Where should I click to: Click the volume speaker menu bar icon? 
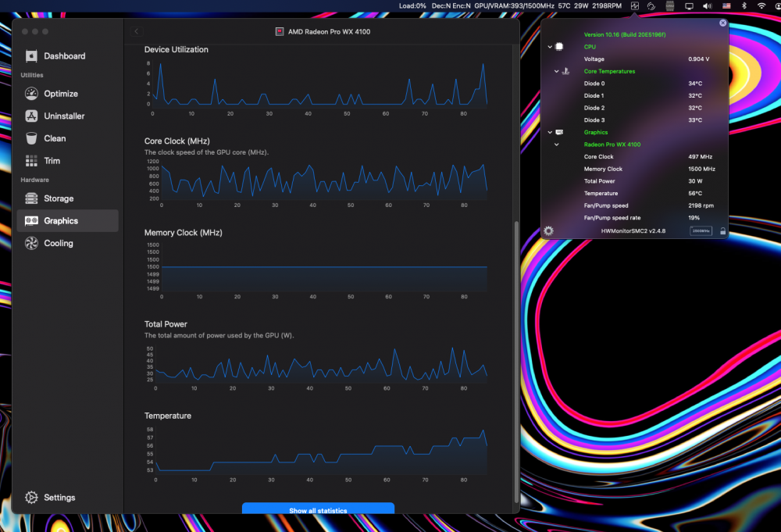click(x=708, y=6)
